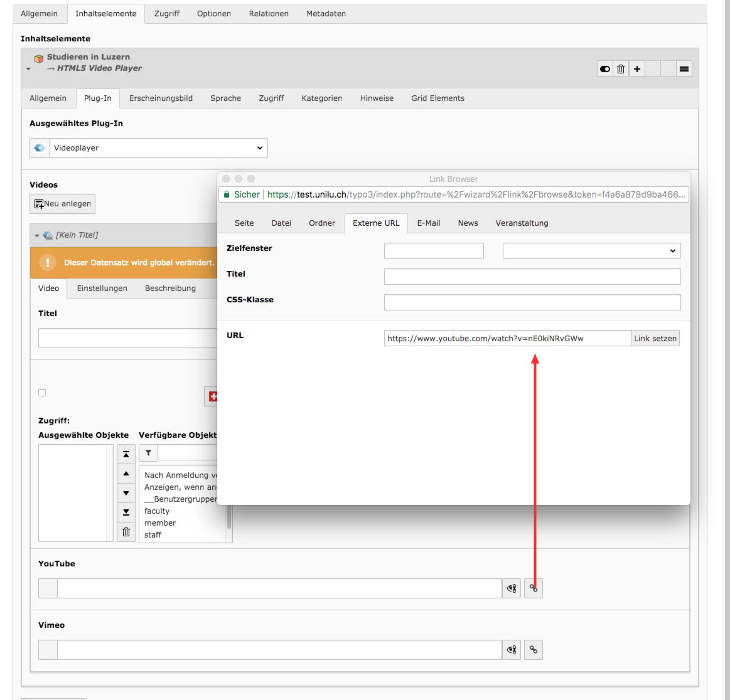Open link wizard for YouTube field
The height and width of the screenshot is (700, 730).
click(x=534, y=588)
